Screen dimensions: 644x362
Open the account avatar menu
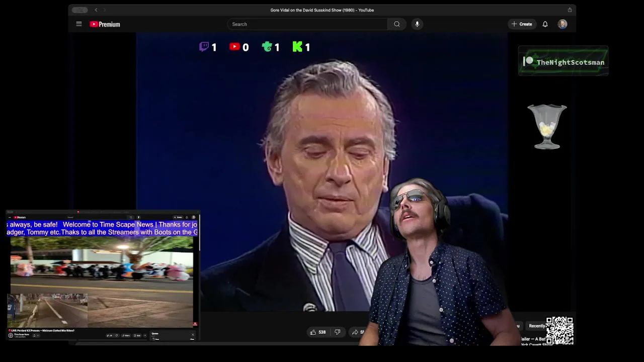pos(562,24)
